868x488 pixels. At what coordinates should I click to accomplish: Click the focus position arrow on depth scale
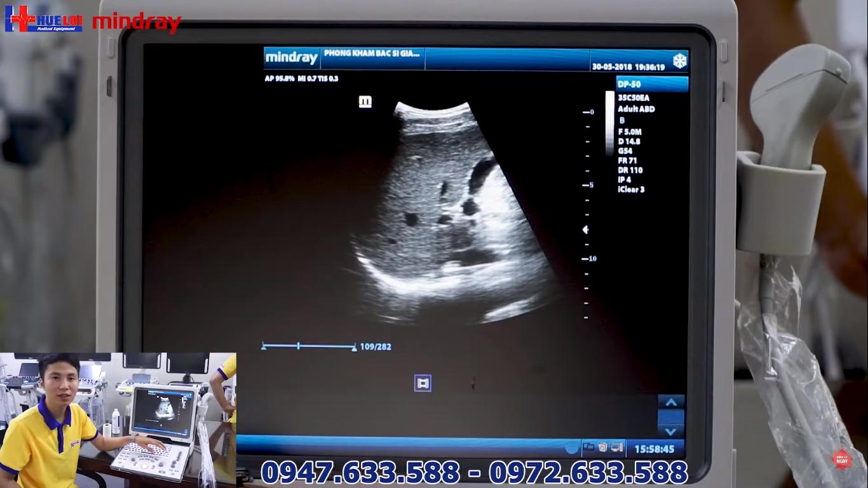pos(585,230)
